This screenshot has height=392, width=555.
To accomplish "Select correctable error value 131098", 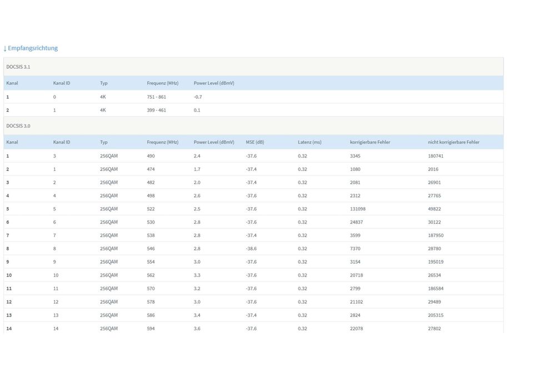I will point(357,209).
